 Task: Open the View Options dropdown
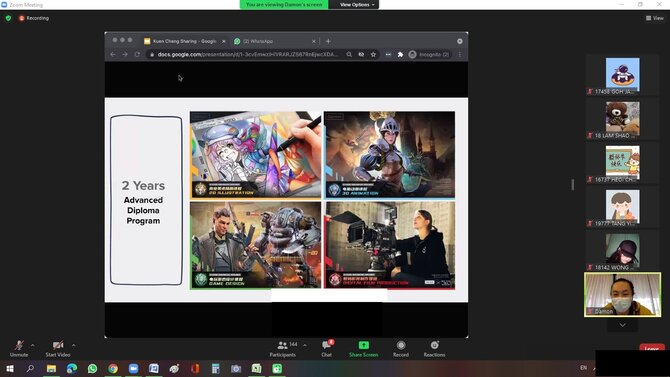click(357, 5)
